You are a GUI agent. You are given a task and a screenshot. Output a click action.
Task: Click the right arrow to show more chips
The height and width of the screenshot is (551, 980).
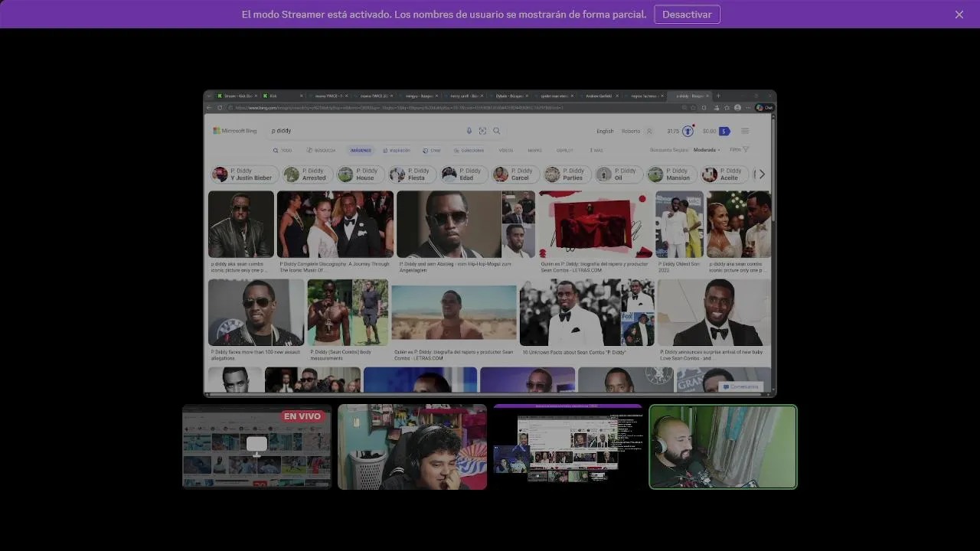click(x=761, y=174)
